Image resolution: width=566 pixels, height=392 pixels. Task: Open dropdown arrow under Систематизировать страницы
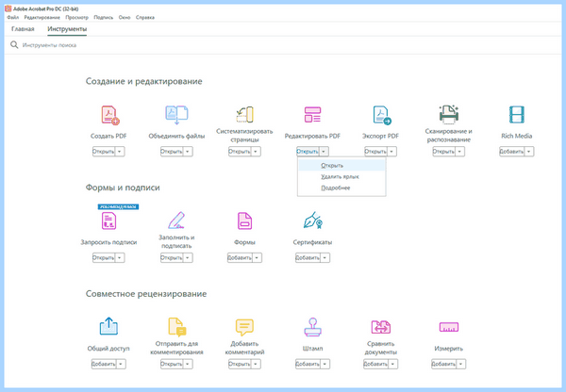tap(256, 152)
